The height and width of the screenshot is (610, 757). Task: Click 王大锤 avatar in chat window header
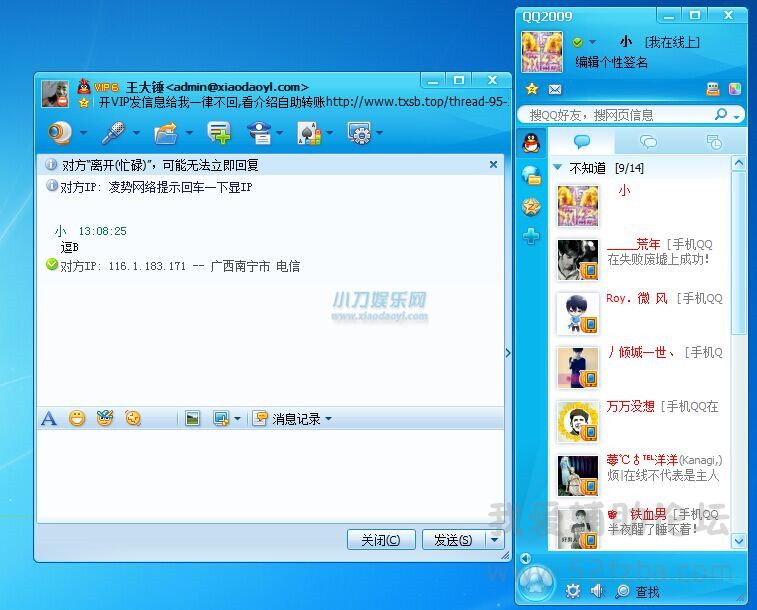[55, 93]
